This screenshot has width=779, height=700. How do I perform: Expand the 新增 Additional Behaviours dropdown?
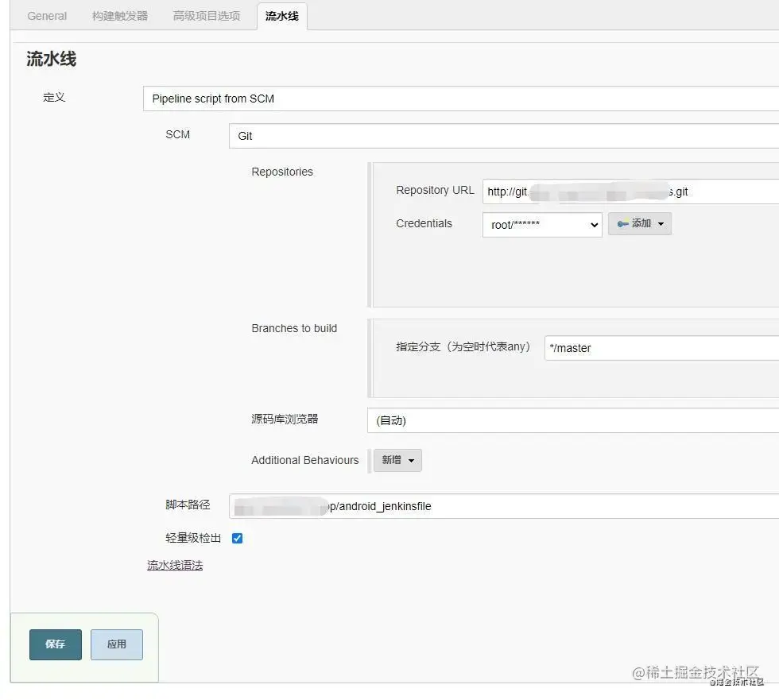coord(397,460)
